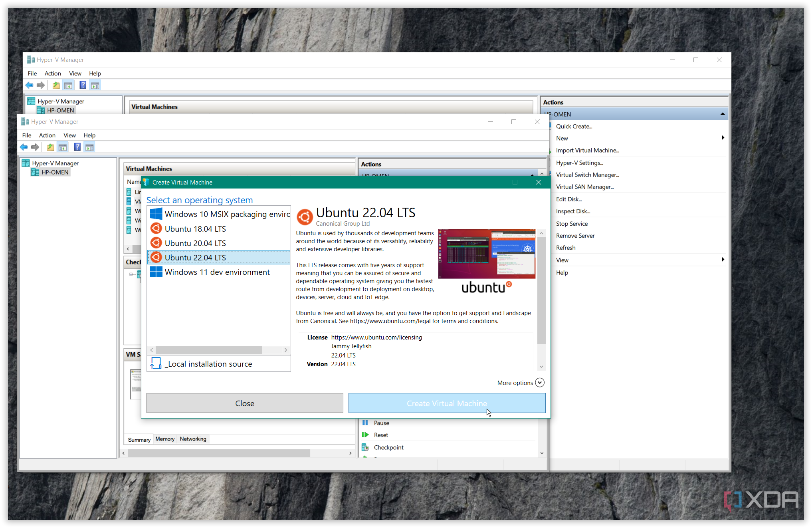The image size is (812, 528).
Task: Click OS list horizontal scroll right arrow
Action: click(286, 350)
